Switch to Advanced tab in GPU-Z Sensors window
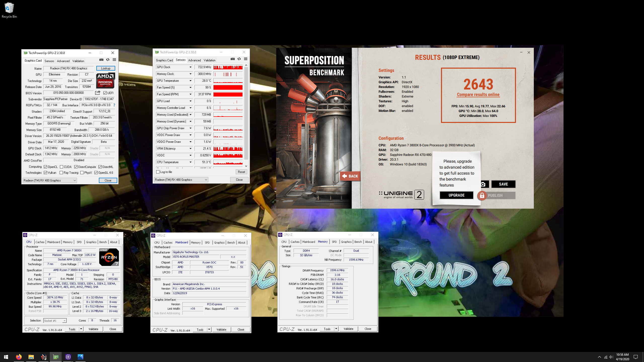The height and width of the screenshot is (362, 644). click(x=194, y=60)
